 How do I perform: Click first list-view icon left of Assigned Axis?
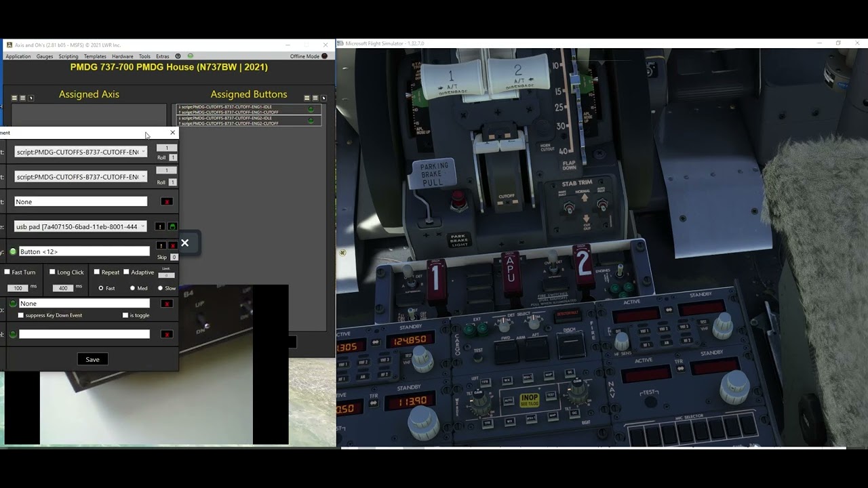point(14,98)
